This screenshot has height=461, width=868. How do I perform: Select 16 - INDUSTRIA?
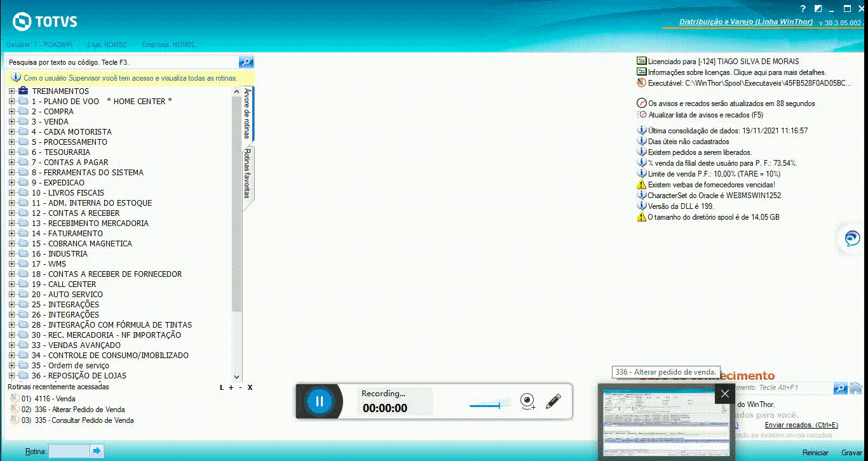coord(60,254)
